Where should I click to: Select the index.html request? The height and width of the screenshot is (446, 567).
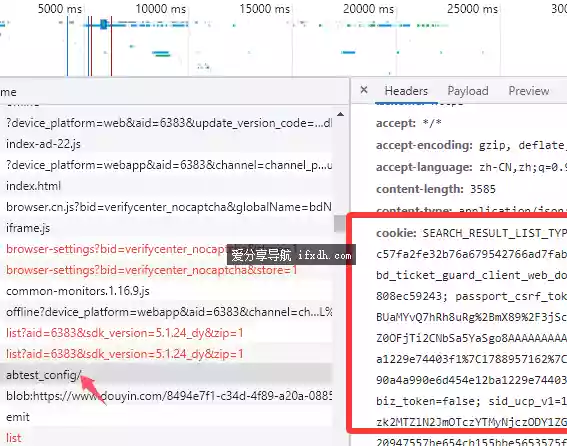click(x=166, y=186)
